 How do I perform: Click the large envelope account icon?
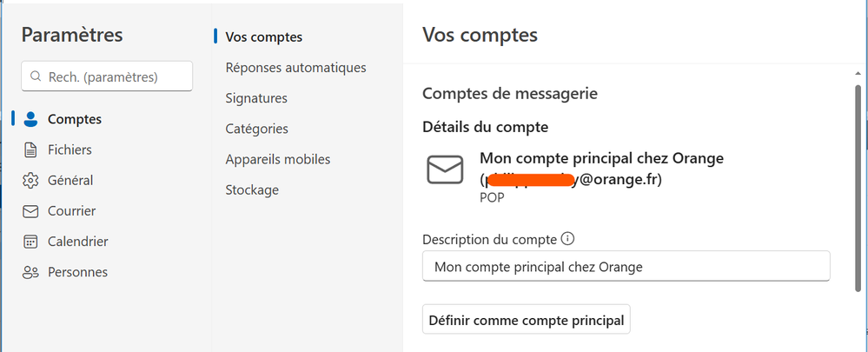pos(445,170)
